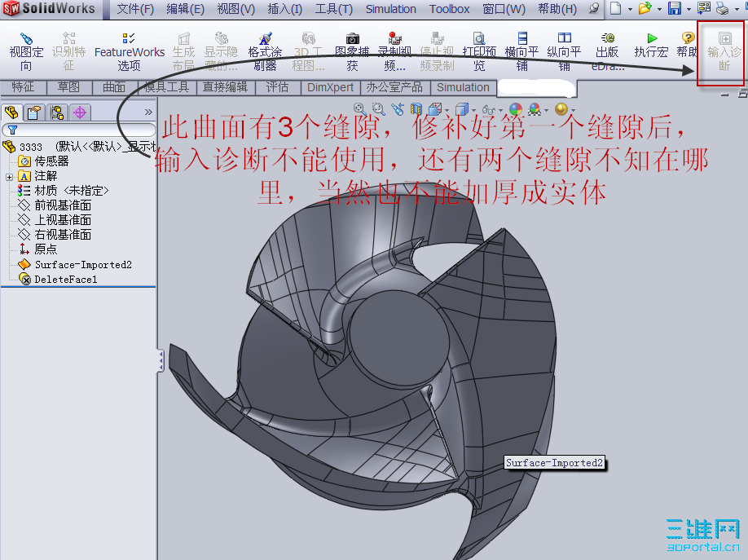Tile windows horizontally (横向平铺)
The image size is (748, 560).
point(521,51)
